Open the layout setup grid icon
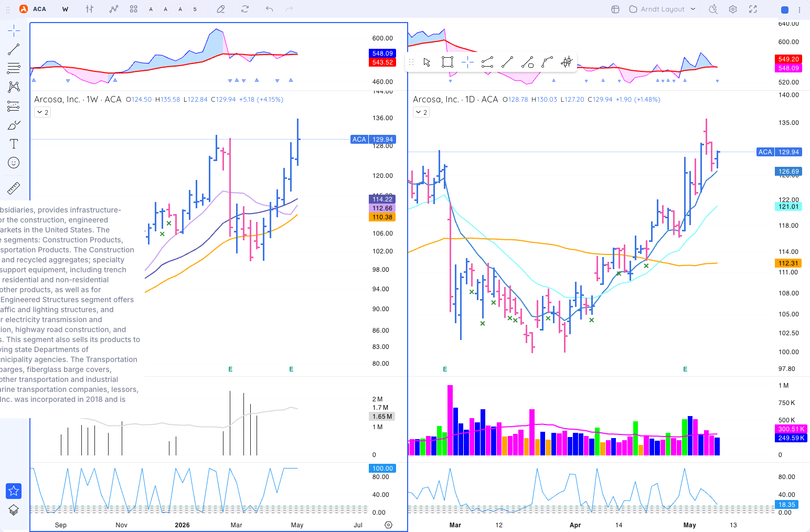The width and height of the screenshot is (810, 532). point(615,9)
